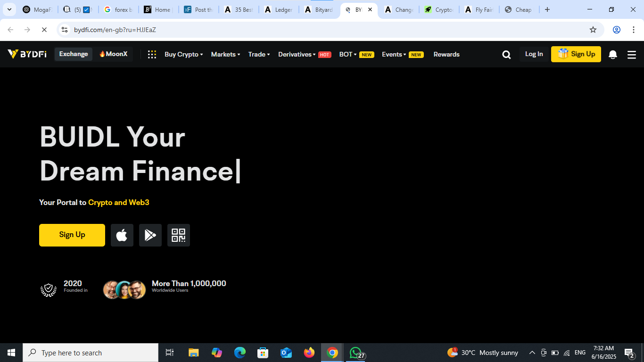Open the hamburger menu icon

[x=632, y=55]
